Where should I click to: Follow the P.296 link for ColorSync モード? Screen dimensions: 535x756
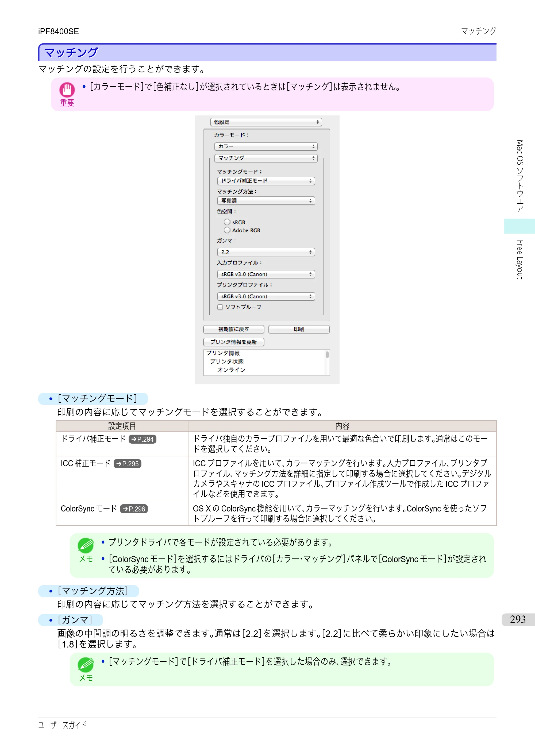134,509
